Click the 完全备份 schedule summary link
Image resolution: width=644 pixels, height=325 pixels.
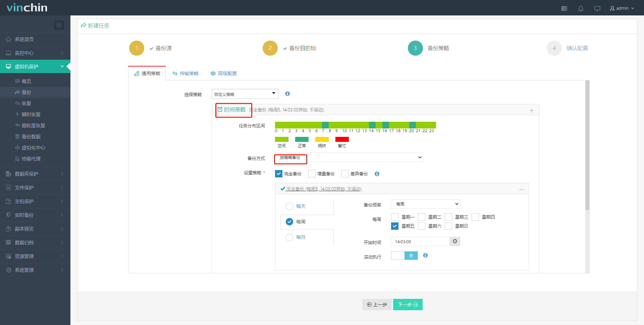coord(324,189)
